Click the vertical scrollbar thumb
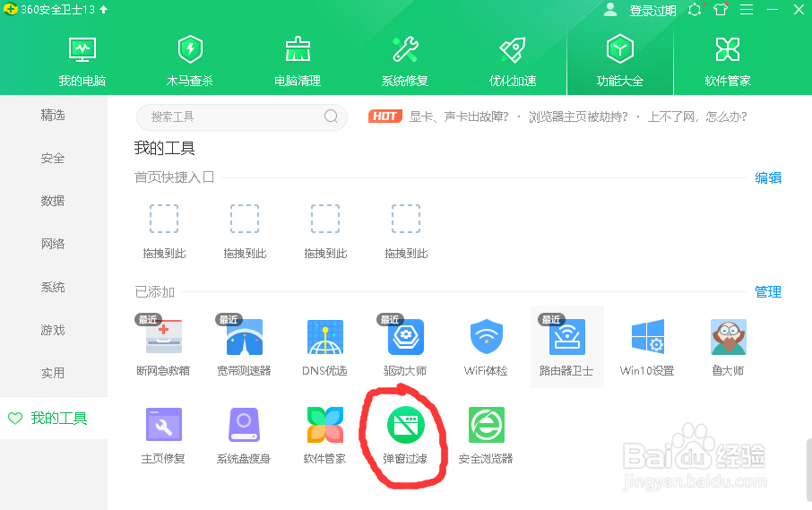 809,471
